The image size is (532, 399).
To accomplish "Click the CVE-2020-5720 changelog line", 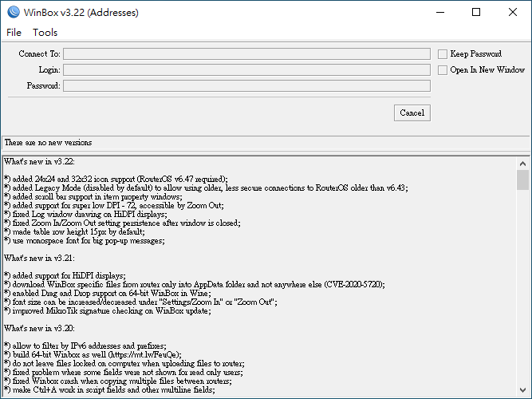I will (195, 285).
